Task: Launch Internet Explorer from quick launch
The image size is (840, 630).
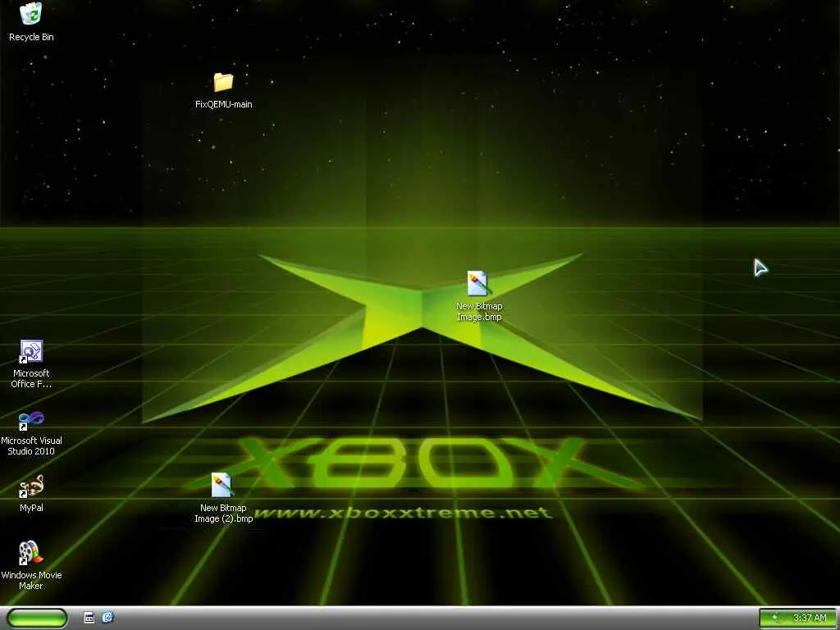Action: pos(107,618)
